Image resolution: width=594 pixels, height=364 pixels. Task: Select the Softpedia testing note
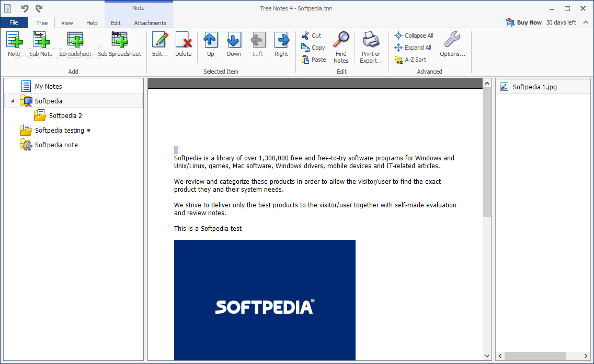pos(55,130)
